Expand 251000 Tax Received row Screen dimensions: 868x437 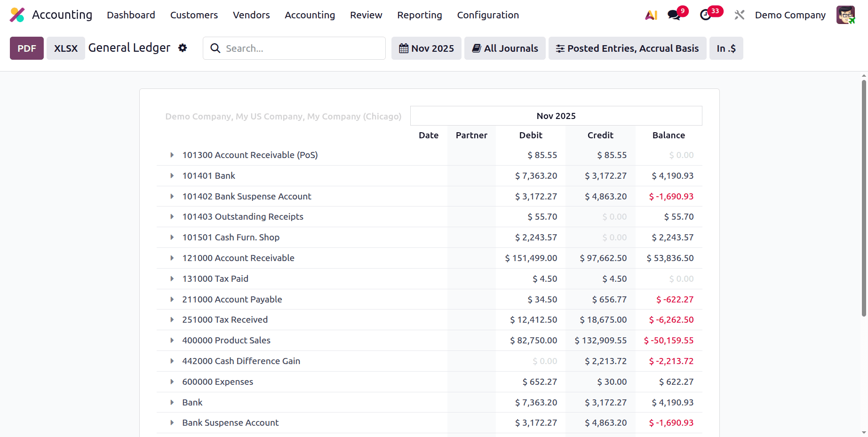[172, 320]
